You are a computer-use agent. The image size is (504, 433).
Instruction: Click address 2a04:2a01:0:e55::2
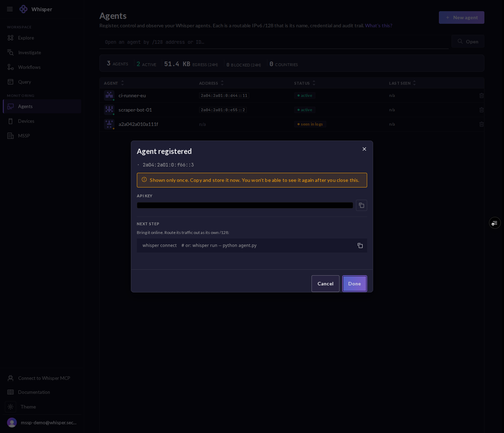[223, 110]
